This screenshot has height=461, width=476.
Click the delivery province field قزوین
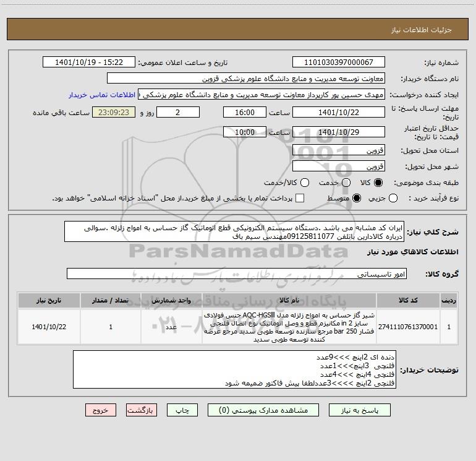tap(339, 150)
